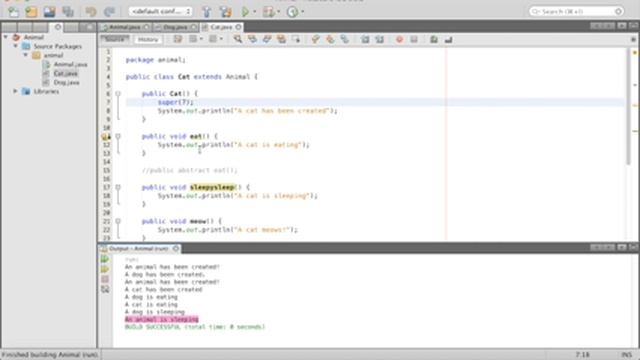Click the Open Project icon
Image resolution: width=640 pixels, height=360 pixels.
(49, 11)
